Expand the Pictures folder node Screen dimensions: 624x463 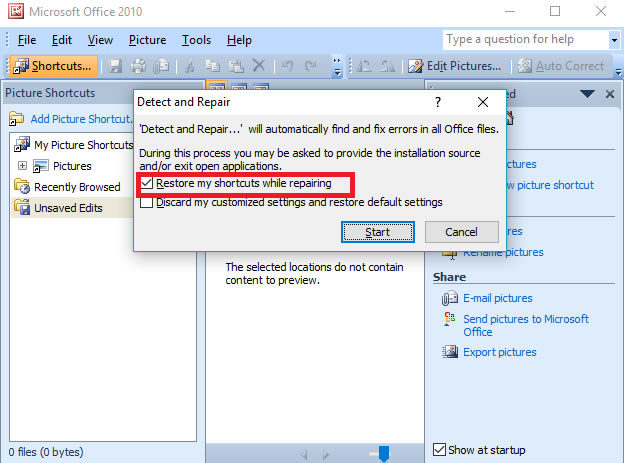[22, 166]
